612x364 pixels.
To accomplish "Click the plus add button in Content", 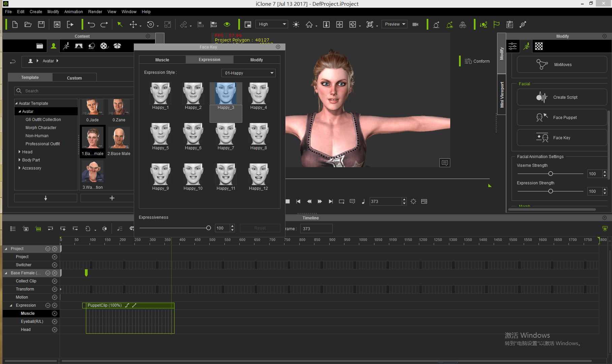I will tap(112, 198).
